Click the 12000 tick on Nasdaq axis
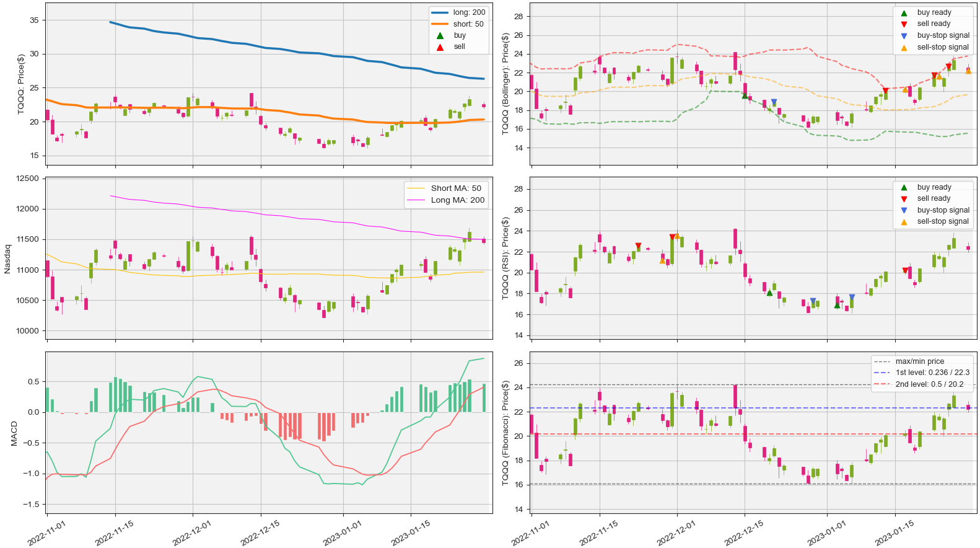Image resolution: width=980 pixels, height=548 pixels. point(27,209)
